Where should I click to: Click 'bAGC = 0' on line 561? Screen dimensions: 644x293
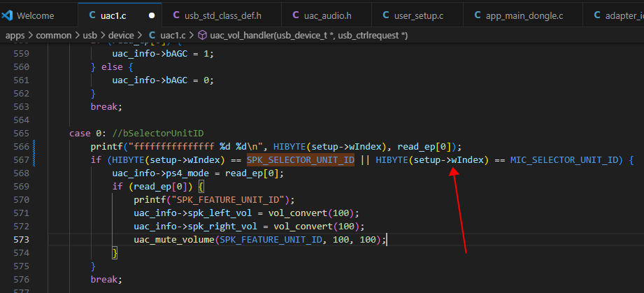coord(189,80)
